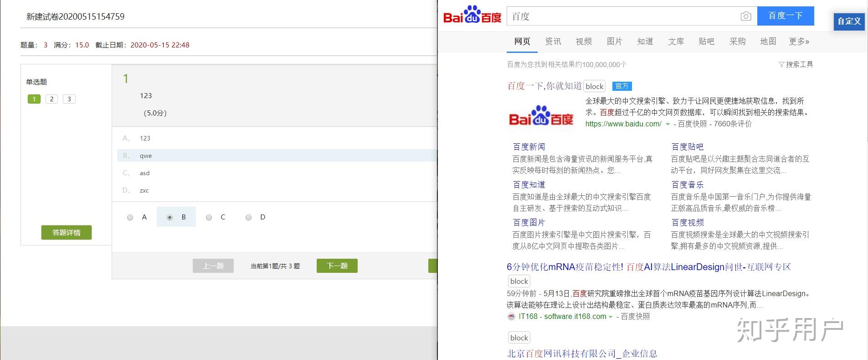The width and height of the screenshot is (868, 360).
Task: Switch to the 图片 tab
Action: click(615, 42)
